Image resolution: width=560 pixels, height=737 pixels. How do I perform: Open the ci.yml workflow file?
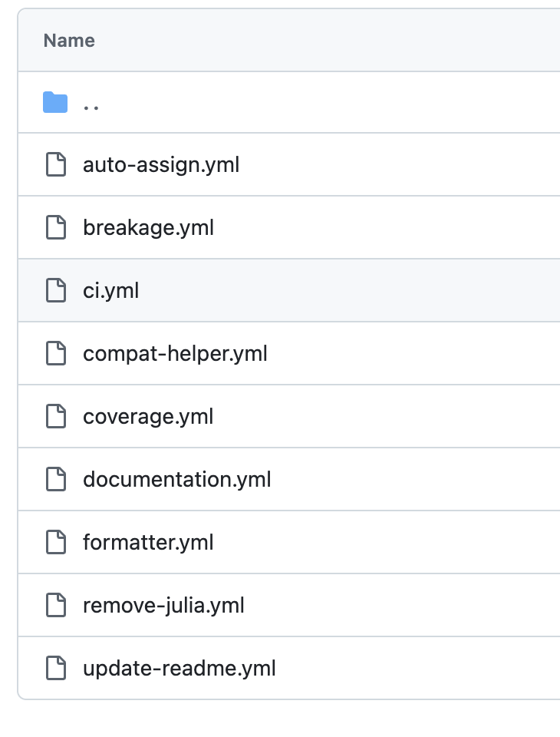[x=110, y=290]
